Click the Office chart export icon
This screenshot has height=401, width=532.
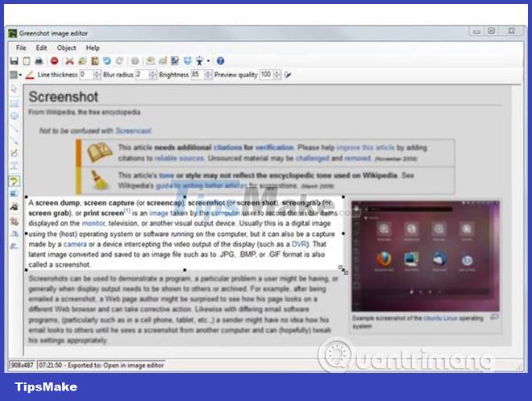click(x=163, y=61)
